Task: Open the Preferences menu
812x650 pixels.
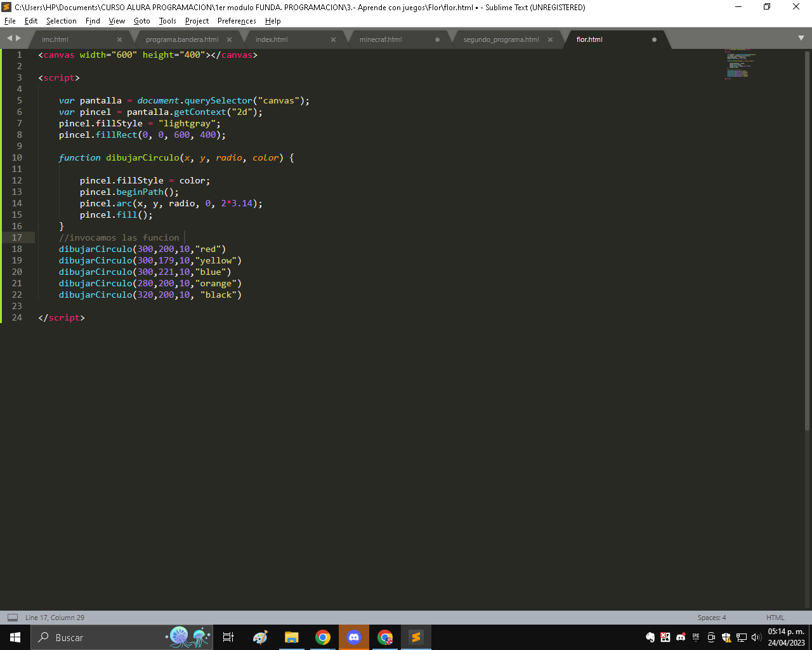Action: [237, 21]
